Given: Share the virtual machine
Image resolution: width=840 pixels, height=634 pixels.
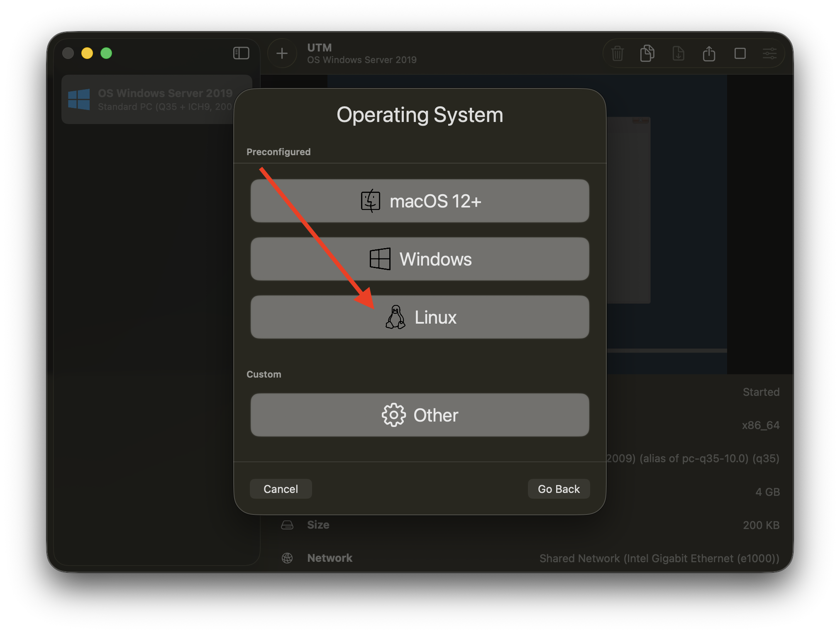Looking at the screenshot, I should (x=709, y=54).
